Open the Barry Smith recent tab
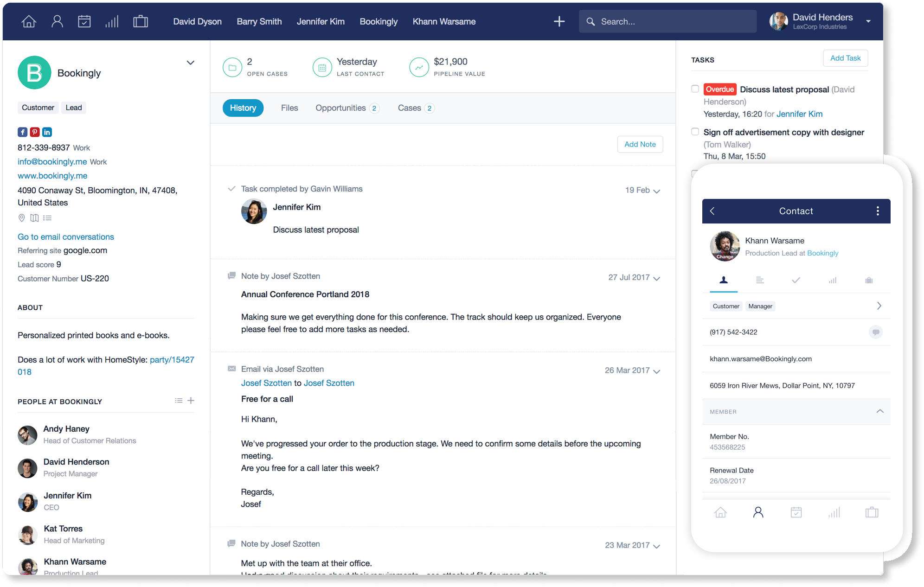924x587 pixels. (x=259, y=21)
